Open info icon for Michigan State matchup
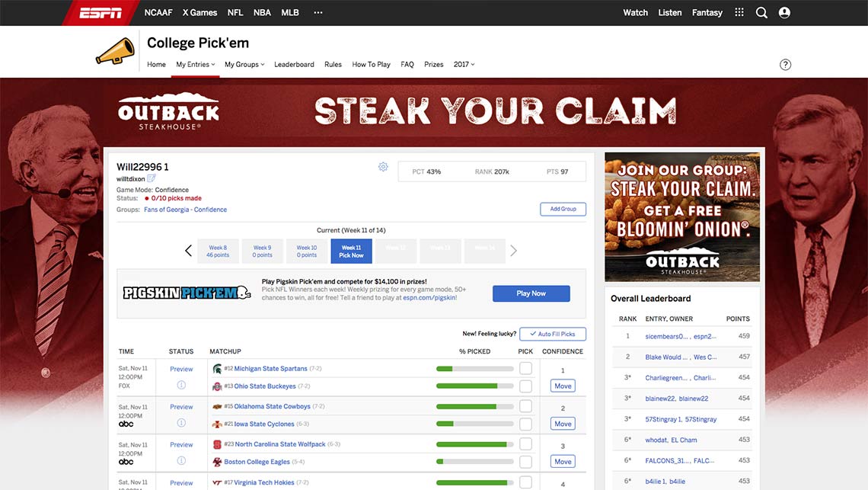Image resolution: width=868 pixels, height=490 pixels. (x=181, y=385)
